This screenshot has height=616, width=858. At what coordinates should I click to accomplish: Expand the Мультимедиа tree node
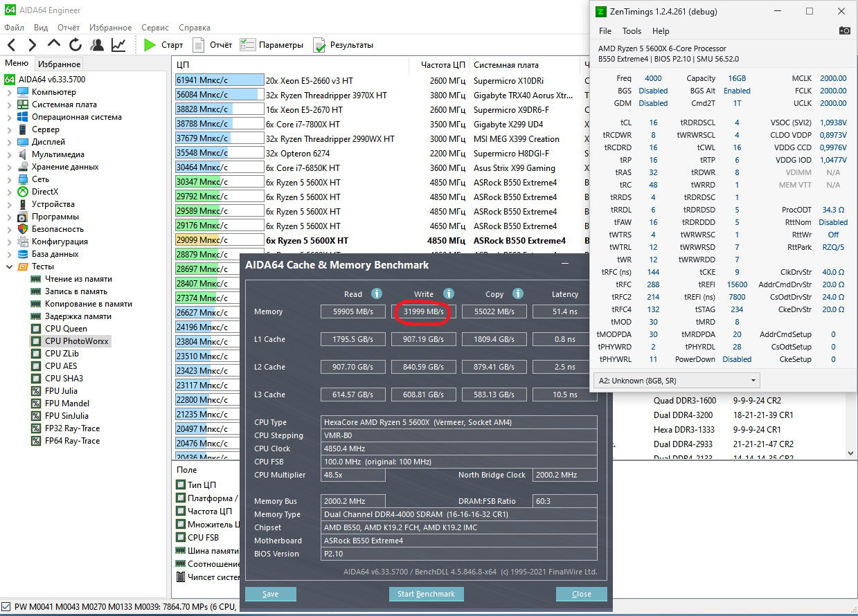[x=9, y=154]
